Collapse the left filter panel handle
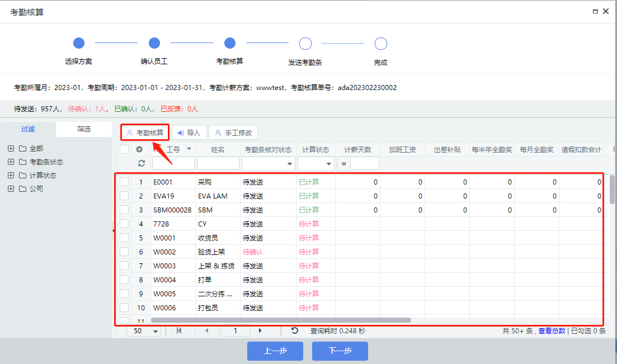The height and width of the screenshot is (364, 617). [x=114, y=230]
